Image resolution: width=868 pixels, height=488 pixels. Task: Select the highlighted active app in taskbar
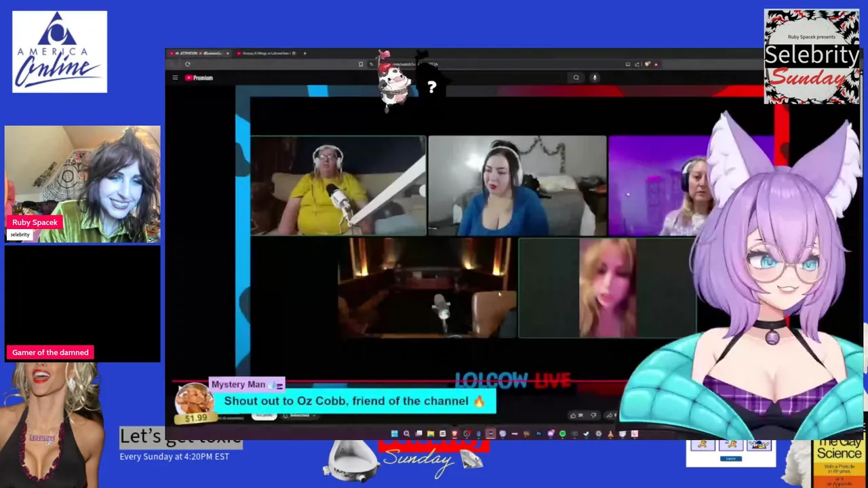click(490, 434)
